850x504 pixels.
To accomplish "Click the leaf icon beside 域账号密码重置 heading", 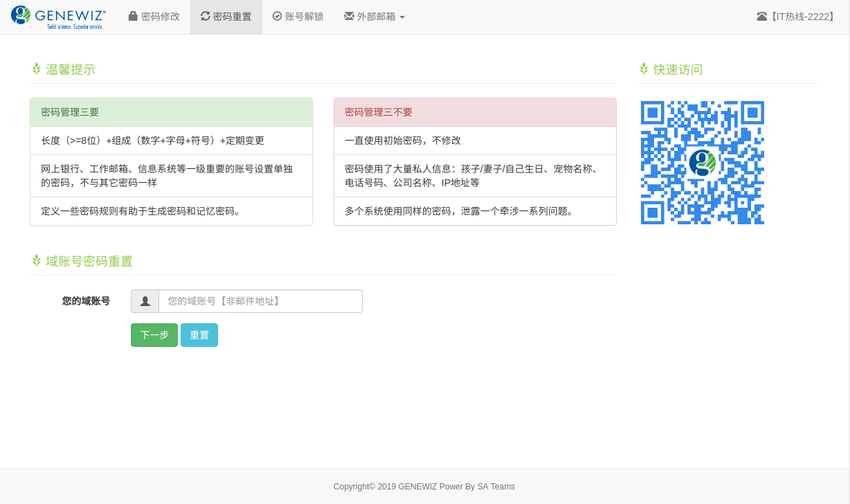I will point(35,260).
